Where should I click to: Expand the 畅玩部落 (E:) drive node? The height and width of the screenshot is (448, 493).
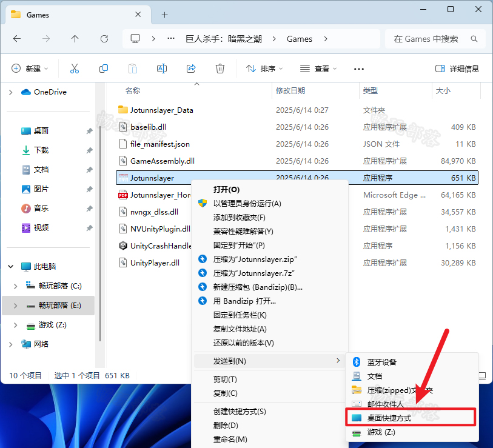[x=15, y=306]
